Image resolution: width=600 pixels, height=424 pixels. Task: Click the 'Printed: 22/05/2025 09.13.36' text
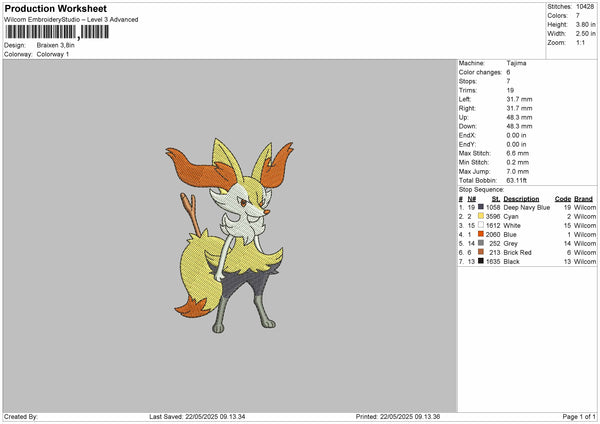[x=398, y=417]
